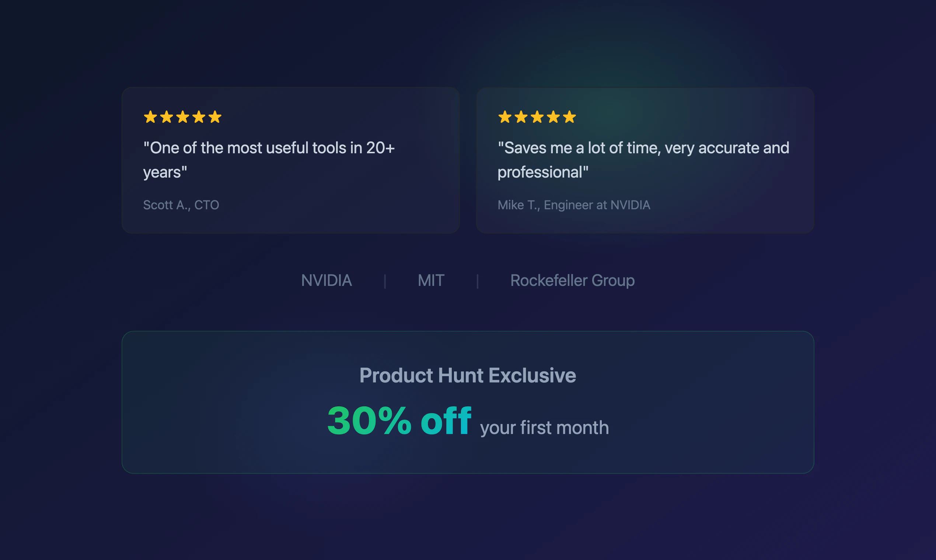Click the first star in Scott's review

(x=150, y=117)
